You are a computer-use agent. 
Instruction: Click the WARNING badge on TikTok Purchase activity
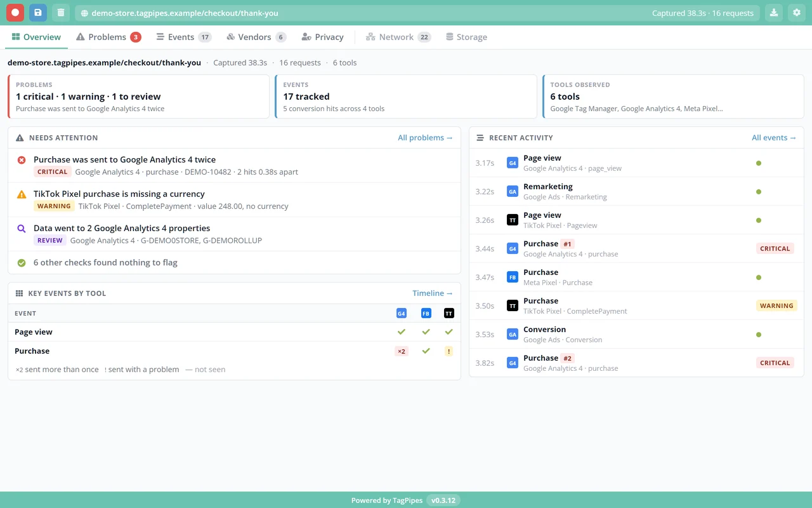(776, 306)
